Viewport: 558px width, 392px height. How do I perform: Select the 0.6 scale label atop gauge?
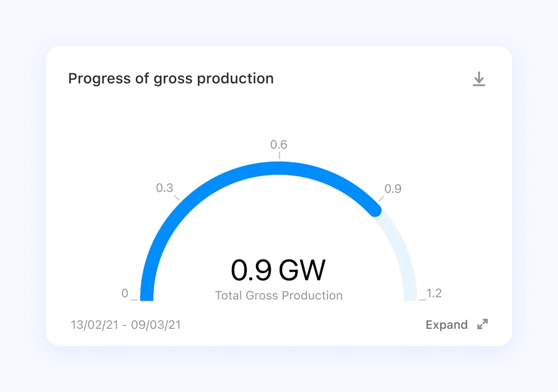tap(278, 145)
